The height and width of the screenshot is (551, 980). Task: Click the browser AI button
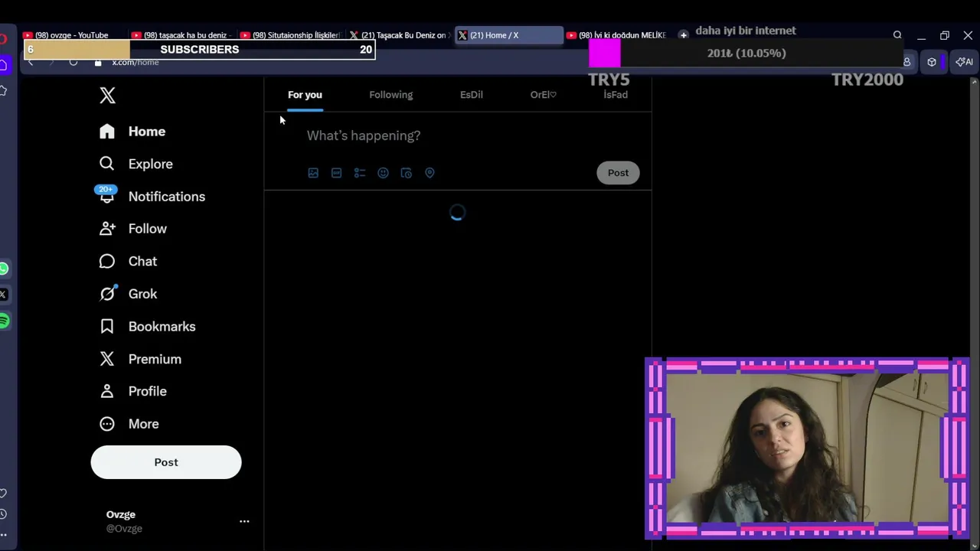pyautogui.click(x=965, y=62)
